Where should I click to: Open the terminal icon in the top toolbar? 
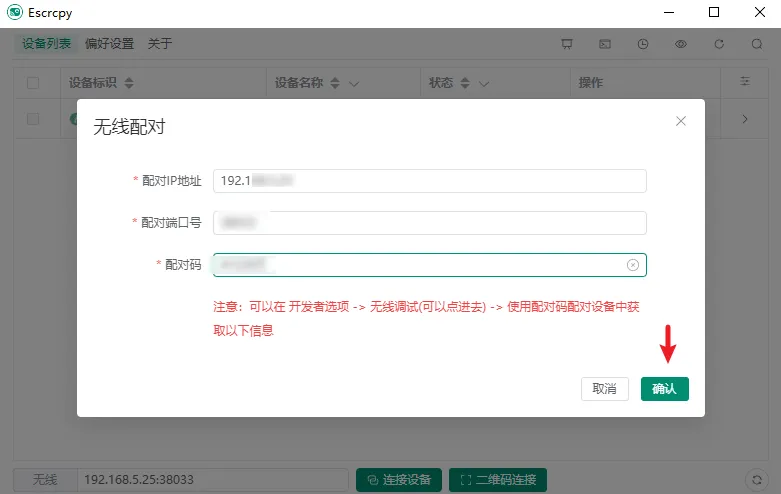click(x=605, y=44)
